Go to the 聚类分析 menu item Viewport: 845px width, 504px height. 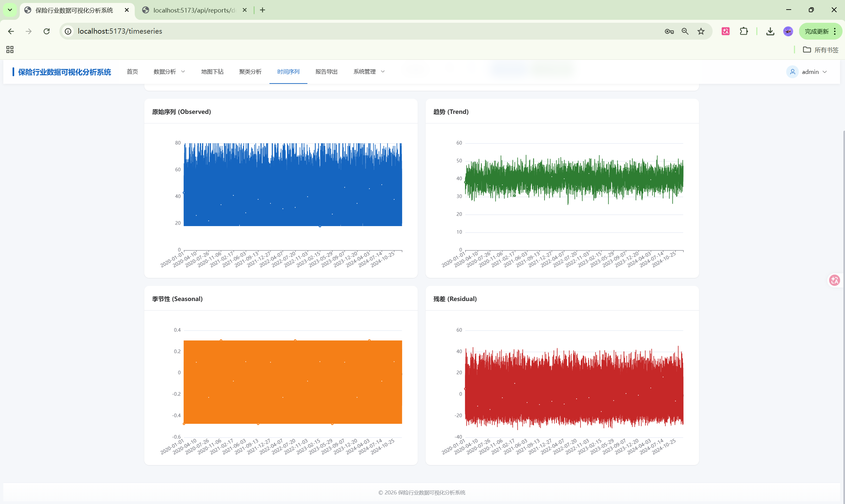click(250, 72)
